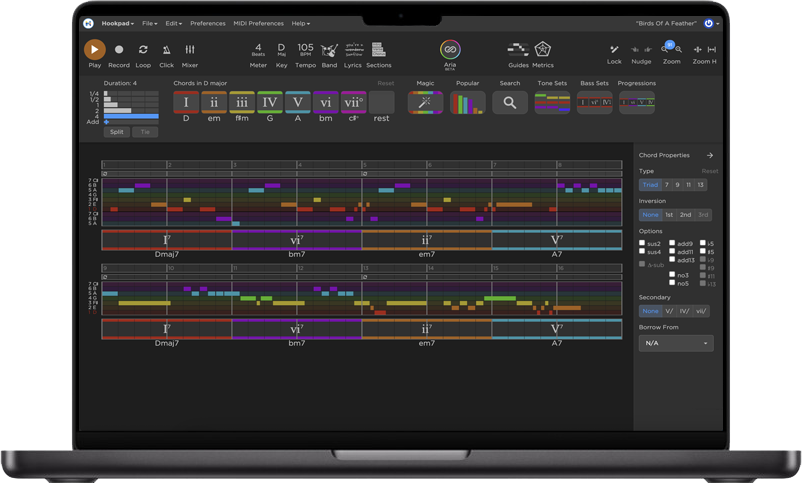Open the Aria beta tool
802x483 pixels.
tap(450, 50)
